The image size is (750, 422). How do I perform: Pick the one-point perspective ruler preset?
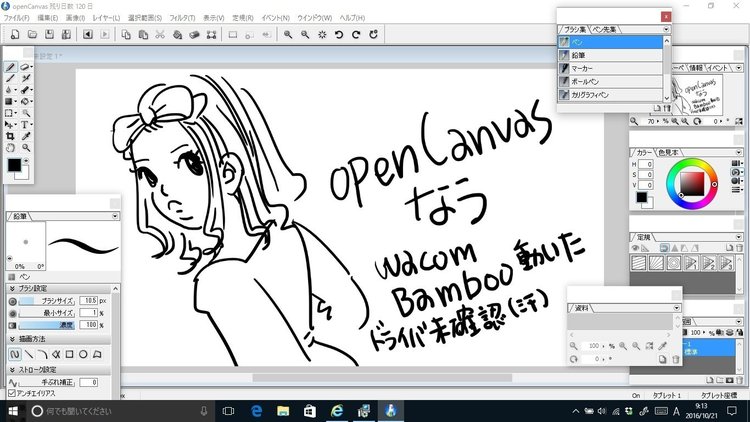pyautogui.click(x=691, y=263)
